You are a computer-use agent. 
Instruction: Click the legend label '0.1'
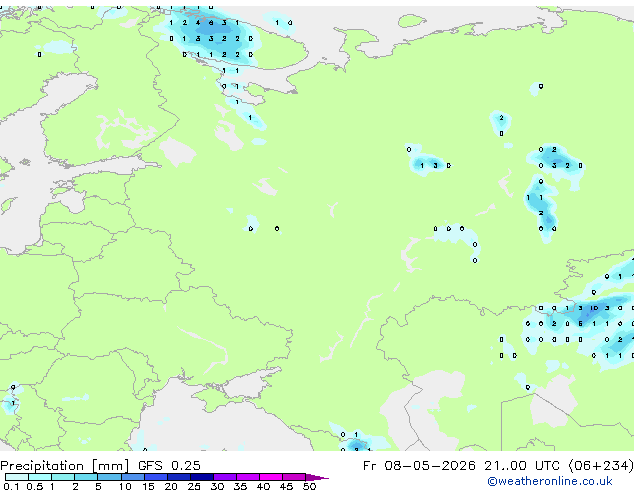(11, 486)
